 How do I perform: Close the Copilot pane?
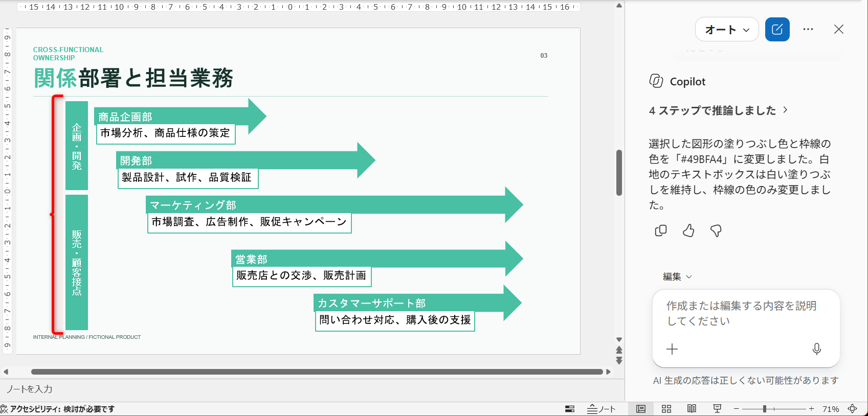[839, 29]
